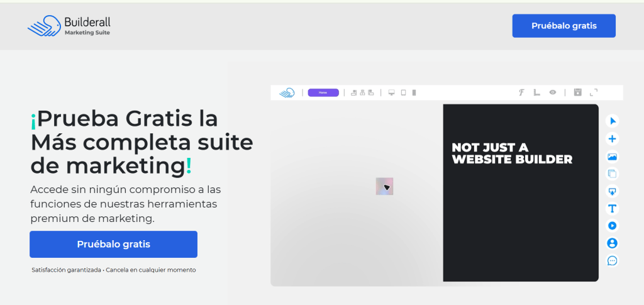The height and width of the screenshot is (305, 644).
Task: Click the large Pruébalo gratis button below the text
Action: click(113, 244)
